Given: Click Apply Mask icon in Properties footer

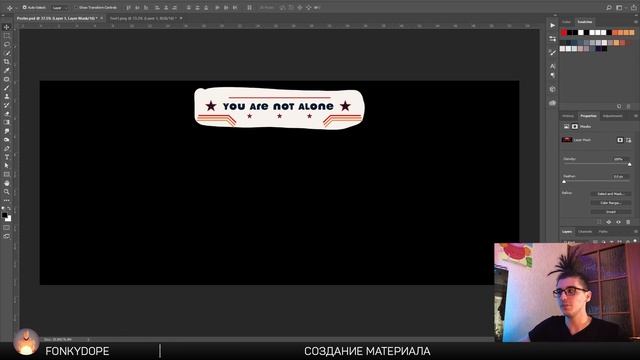Looking at the screenshot, I should 609,222.
